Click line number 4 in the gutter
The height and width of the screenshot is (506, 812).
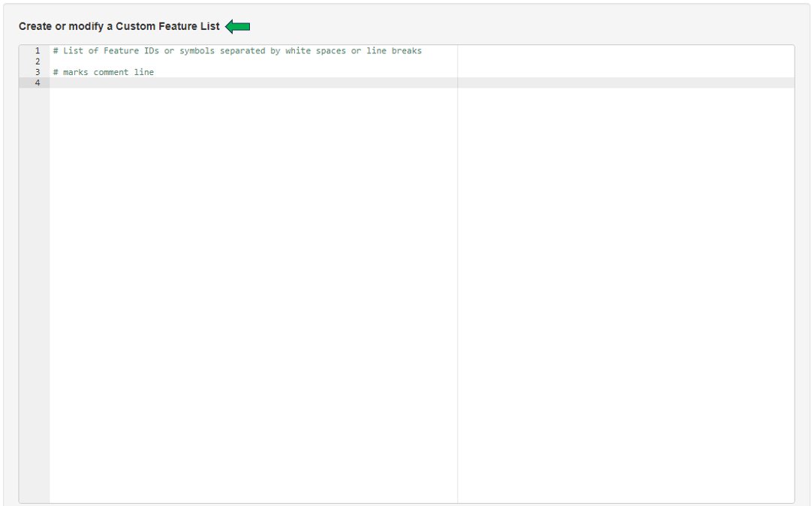tap(37, 83)
